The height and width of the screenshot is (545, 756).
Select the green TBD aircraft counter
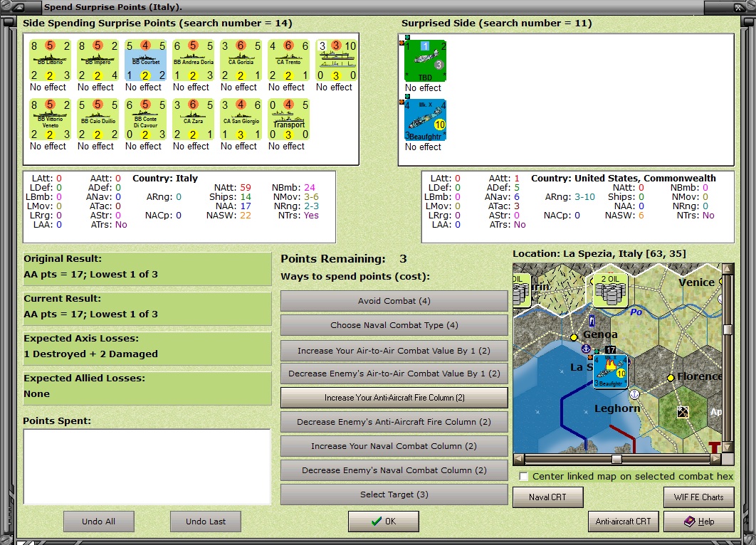(425, 60)
